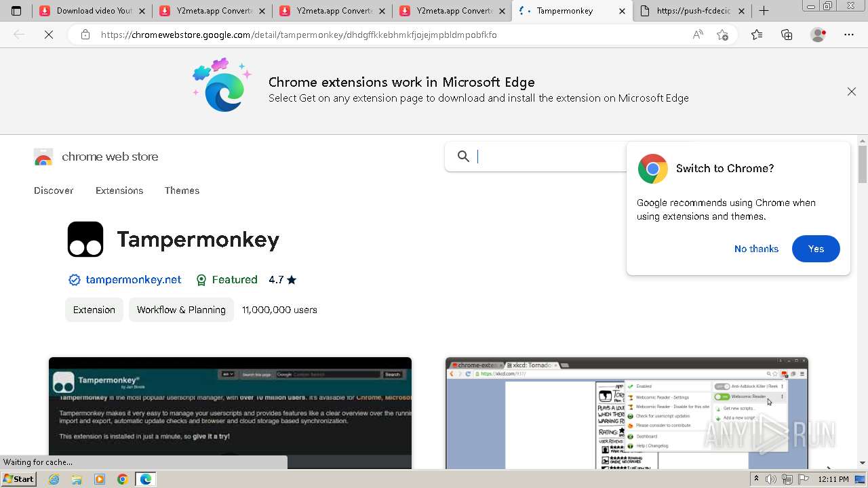This screenshot has height=488, width=868.
Task: Show hidden system tray icons
Action: pyautogui.click(x=756, y=479)
